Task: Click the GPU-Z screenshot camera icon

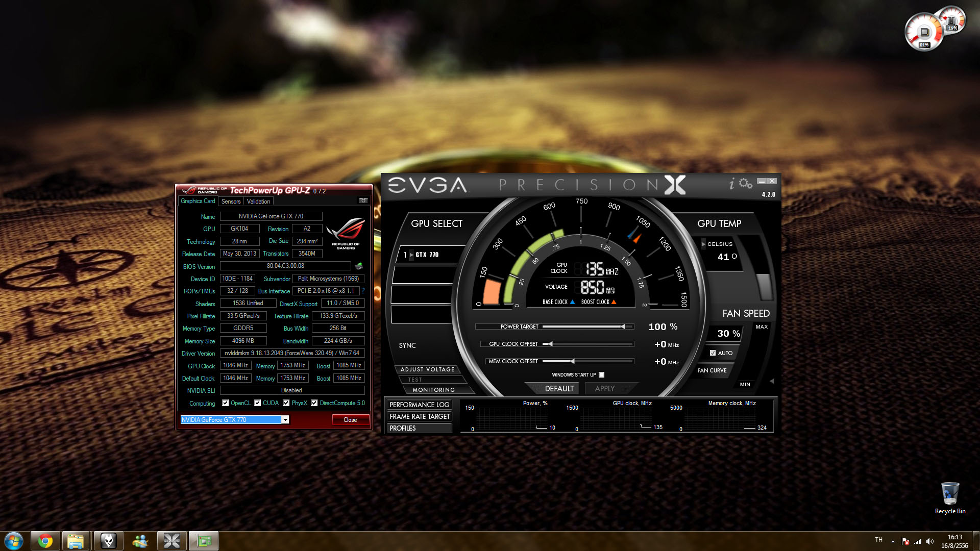Action: coord(363,201)
